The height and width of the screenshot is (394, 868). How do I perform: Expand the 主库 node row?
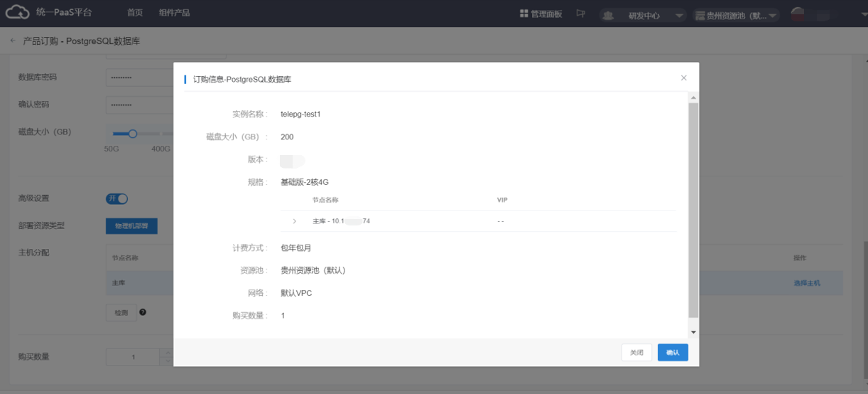(x=295, y=221)
